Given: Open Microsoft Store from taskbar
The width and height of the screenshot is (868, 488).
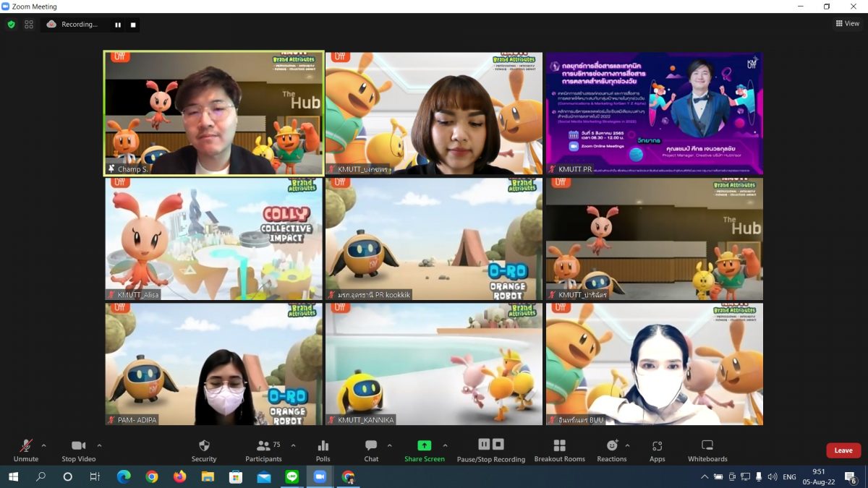Looking at the screenshot, I should tap(235, 477).
